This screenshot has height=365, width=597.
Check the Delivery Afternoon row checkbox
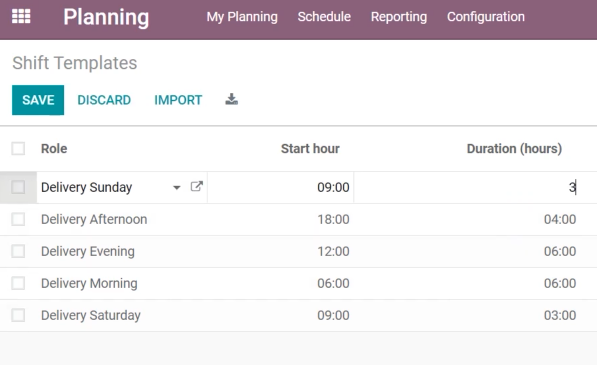pos(18,219)
